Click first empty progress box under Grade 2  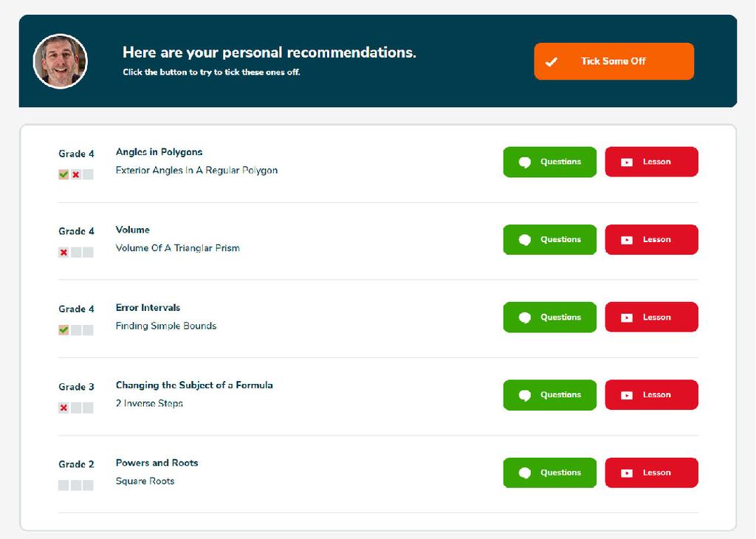pos(63,486)
